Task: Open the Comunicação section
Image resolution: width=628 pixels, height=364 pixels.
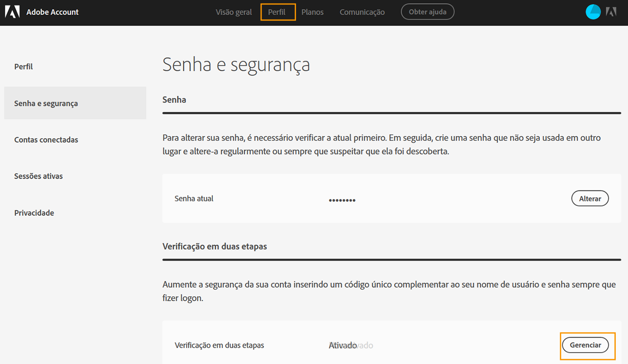Action: (362, 12)
